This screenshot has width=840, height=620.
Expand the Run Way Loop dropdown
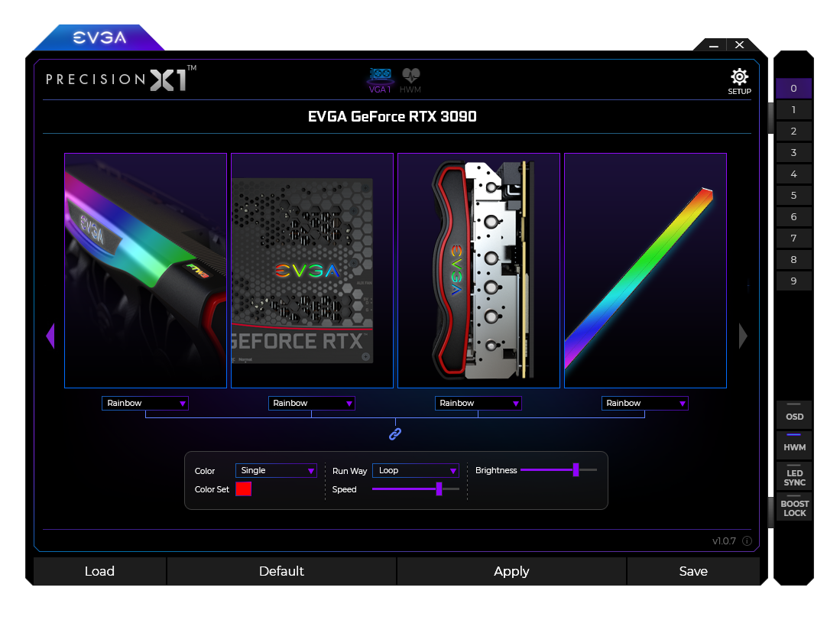click(416, 470)
